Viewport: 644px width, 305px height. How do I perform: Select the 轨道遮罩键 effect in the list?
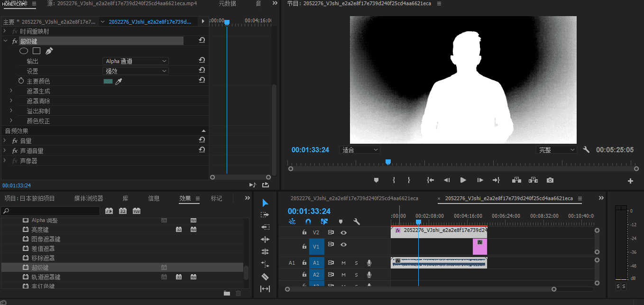click(x=46, y=277)
